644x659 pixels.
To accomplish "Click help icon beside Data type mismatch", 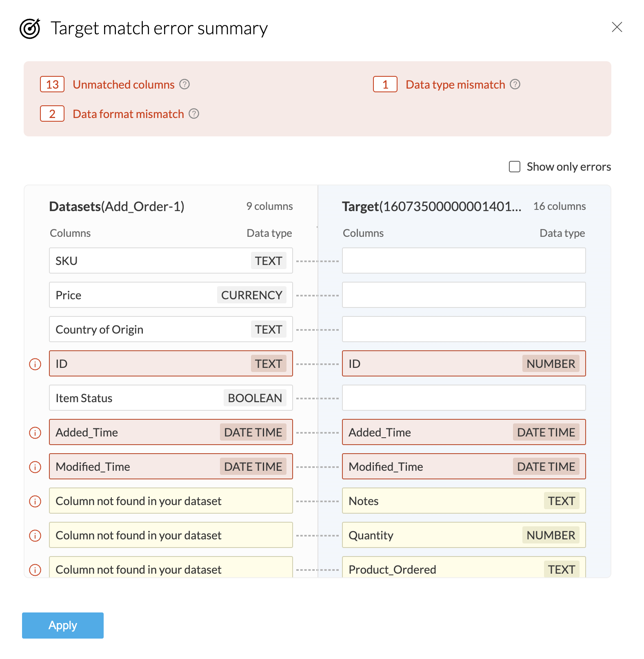I will (x=515, y=84).
